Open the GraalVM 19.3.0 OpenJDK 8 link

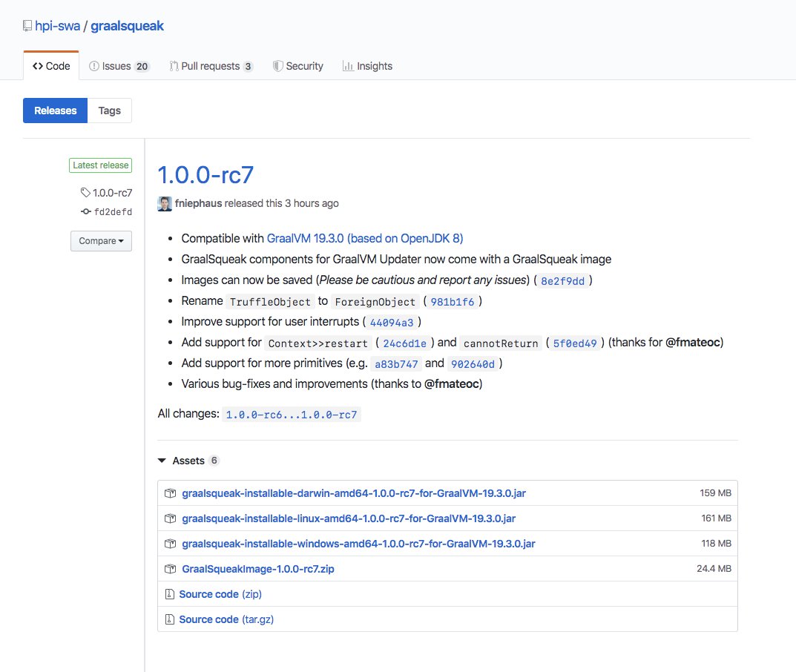[x=365, y=239]
